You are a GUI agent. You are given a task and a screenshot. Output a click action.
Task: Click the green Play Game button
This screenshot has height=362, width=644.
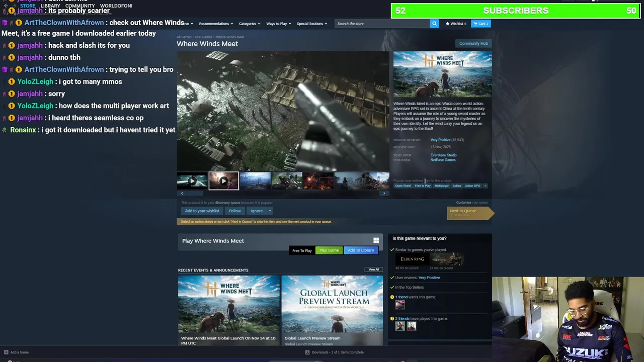[329, 250]
